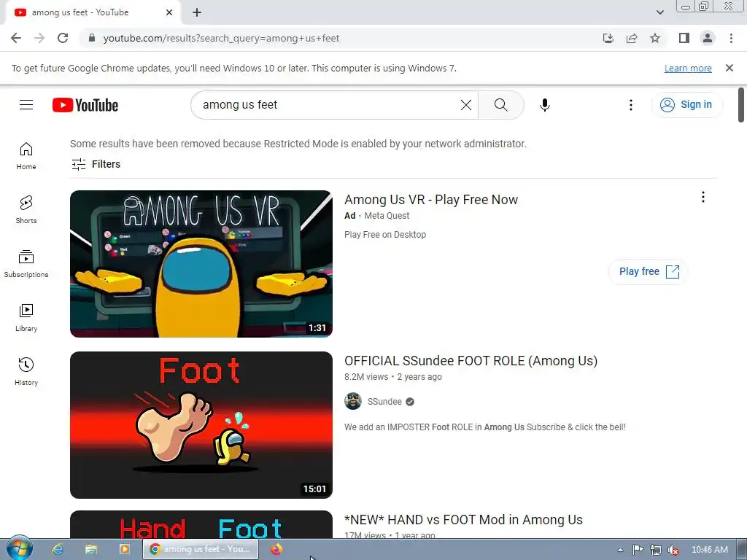The image size is (747, 560).
Task: Open the SSundee channel avatar
Action: pos(353,402)
